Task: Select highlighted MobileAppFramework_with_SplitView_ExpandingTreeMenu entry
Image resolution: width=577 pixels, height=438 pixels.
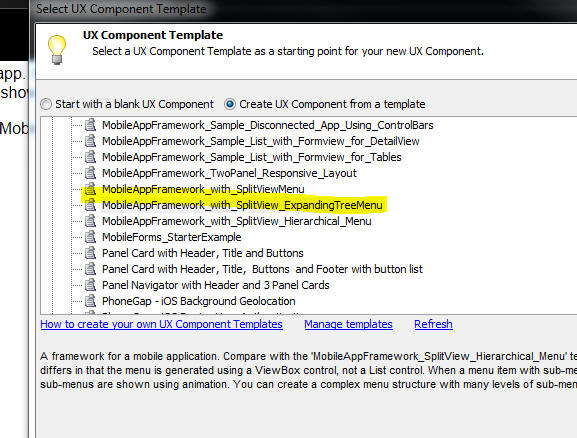Action: pos(242,205)
